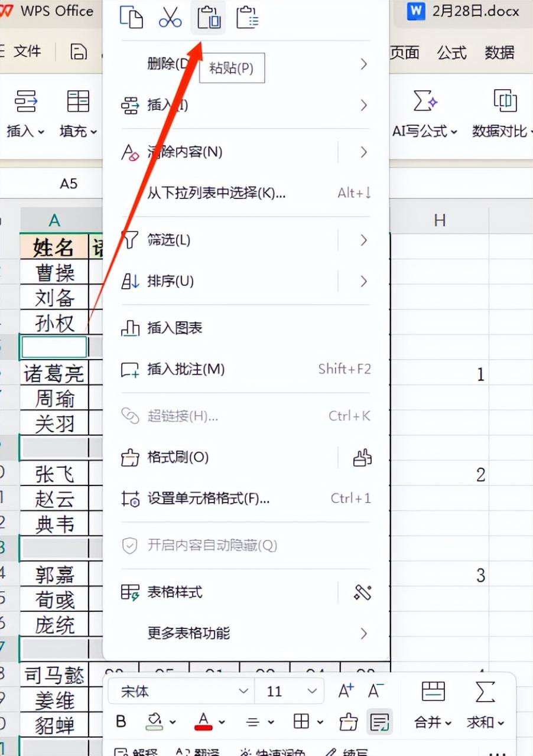Toggle Bold in mini toolbar
533x756 pixels.
coord(121,721)
